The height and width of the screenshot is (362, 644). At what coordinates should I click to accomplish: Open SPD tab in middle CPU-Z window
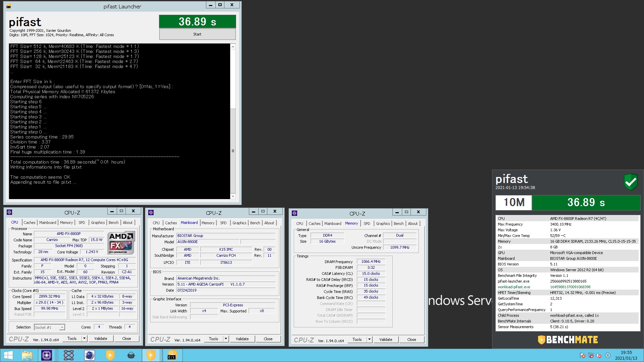[223, 223]
